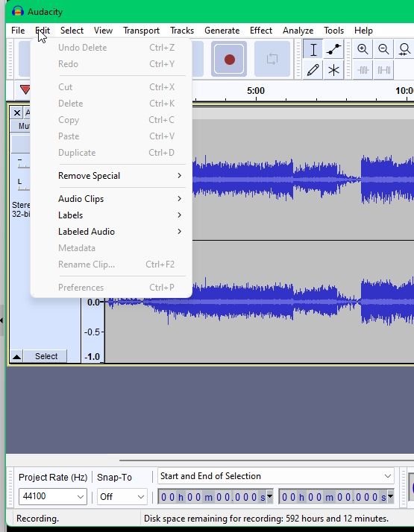
Task: Click the Record button
Action: click(x=229, y=59)
